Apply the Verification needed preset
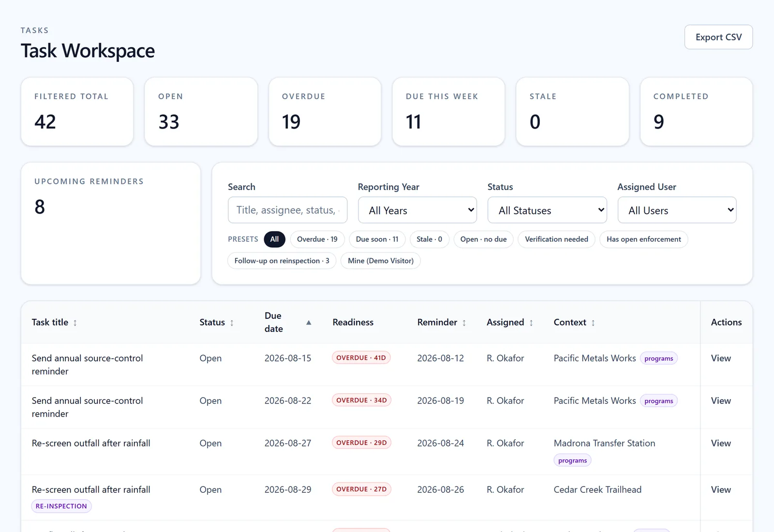Viewport: 774px width, 532px height. pos(557,239)
